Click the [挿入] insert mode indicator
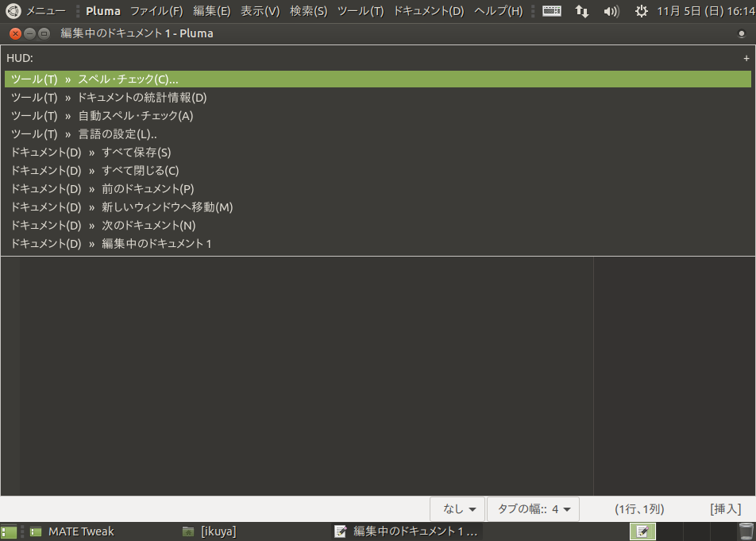The height and width of the screenshot is (541, 756). pos(725,509)
